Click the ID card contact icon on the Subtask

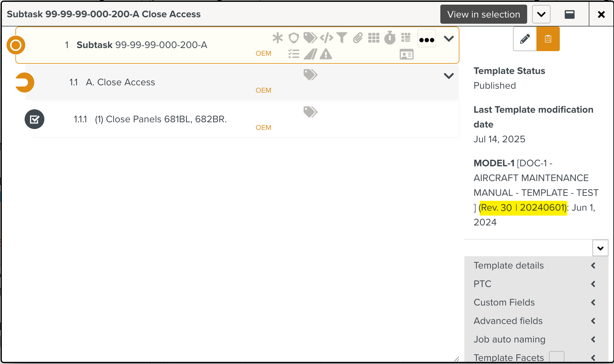click(x=406, y=54)
